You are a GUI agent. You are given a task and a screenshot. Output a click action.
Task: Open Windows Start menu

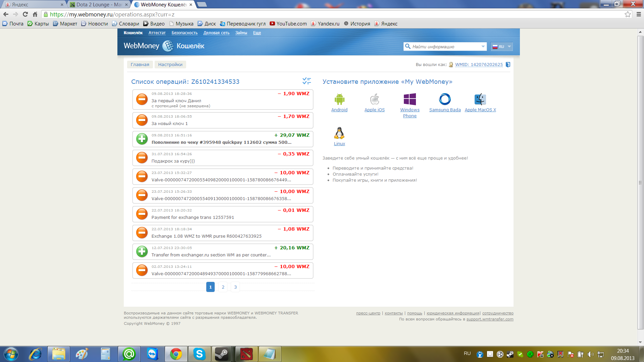tap(11, 354)
